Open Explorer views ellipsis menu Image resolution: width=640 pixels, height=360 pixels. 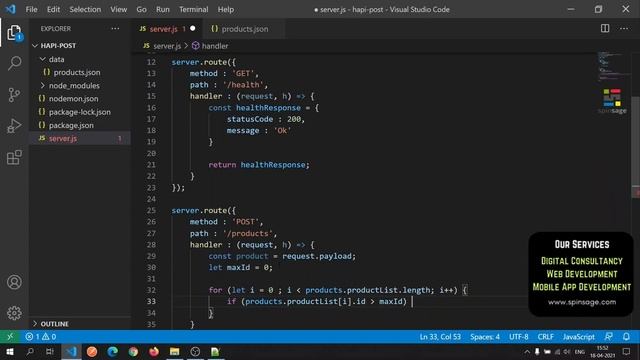tap(116, 29)
